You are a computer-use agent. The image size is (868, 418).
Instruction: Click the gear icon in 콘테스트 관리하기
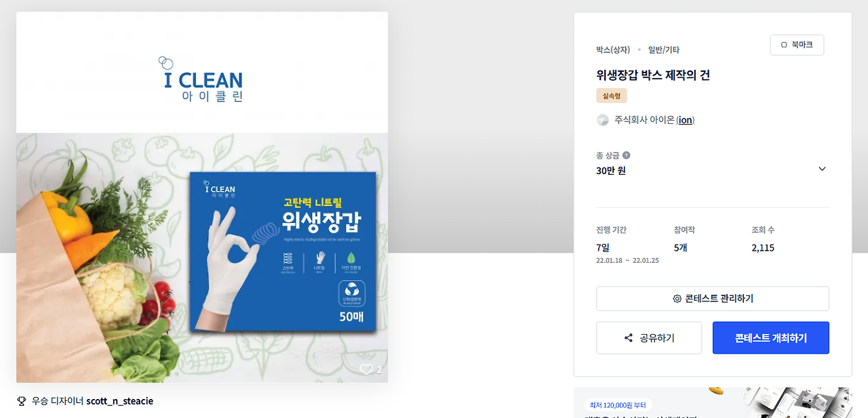click(x=677, y=299)
